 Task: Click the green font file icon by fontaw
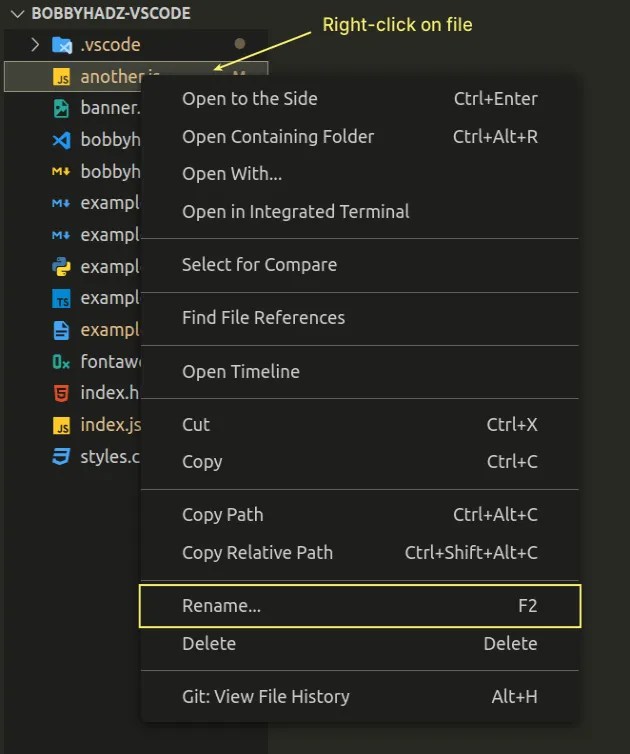coord(61,362)
